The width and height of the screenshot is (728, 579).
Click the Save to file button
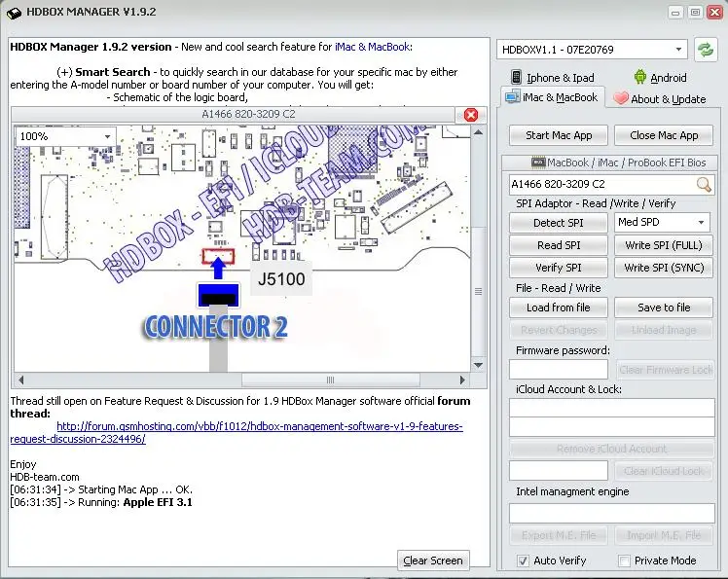tap(664, 308)
